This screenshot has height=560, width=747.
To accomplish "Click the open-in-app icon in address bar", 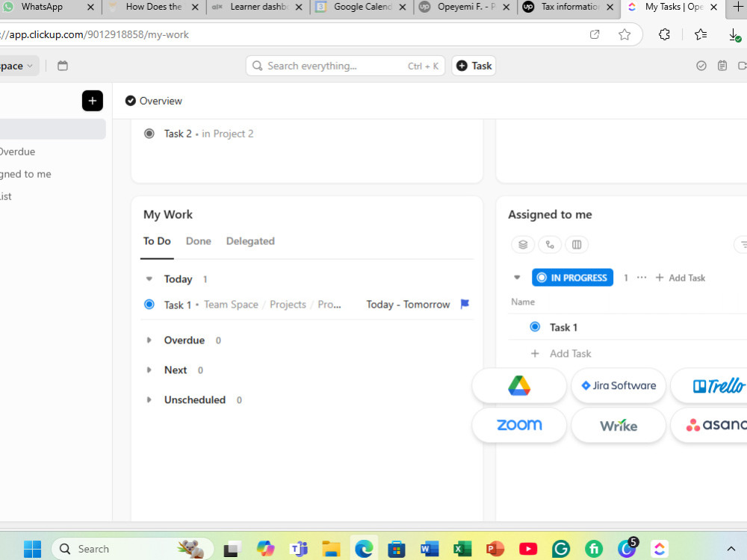I will (x=595, y=34).
